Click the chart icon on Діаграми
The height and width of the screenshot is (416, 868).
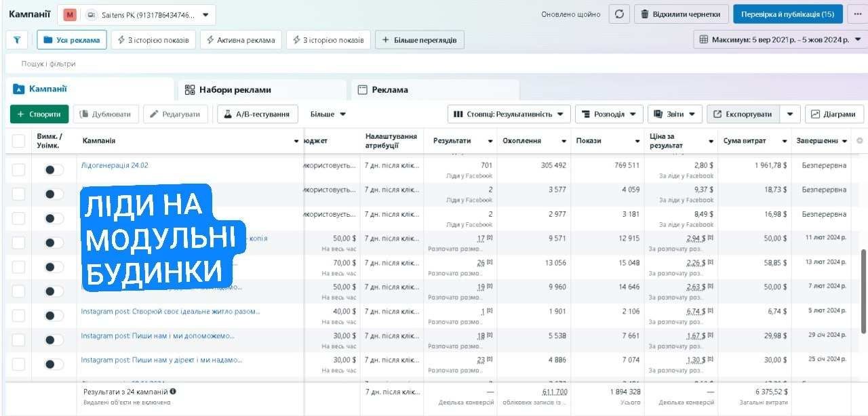[816, 115]
